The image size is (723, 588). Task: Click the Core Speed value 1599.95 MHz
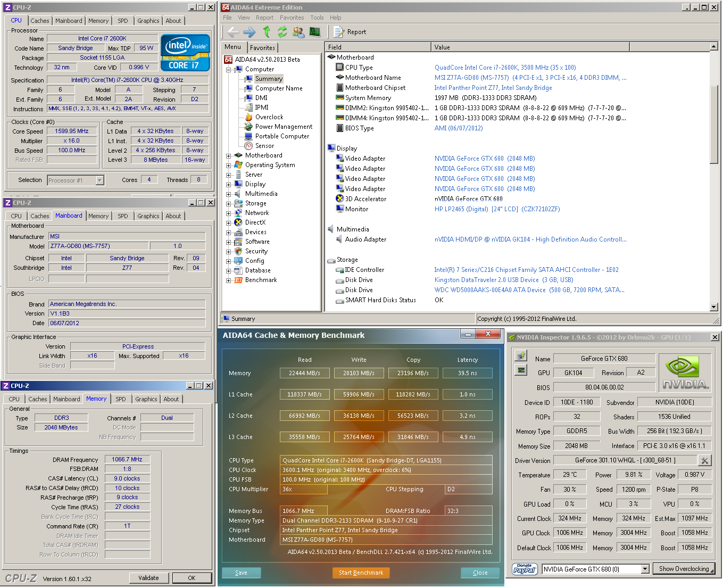coord(72,131)
